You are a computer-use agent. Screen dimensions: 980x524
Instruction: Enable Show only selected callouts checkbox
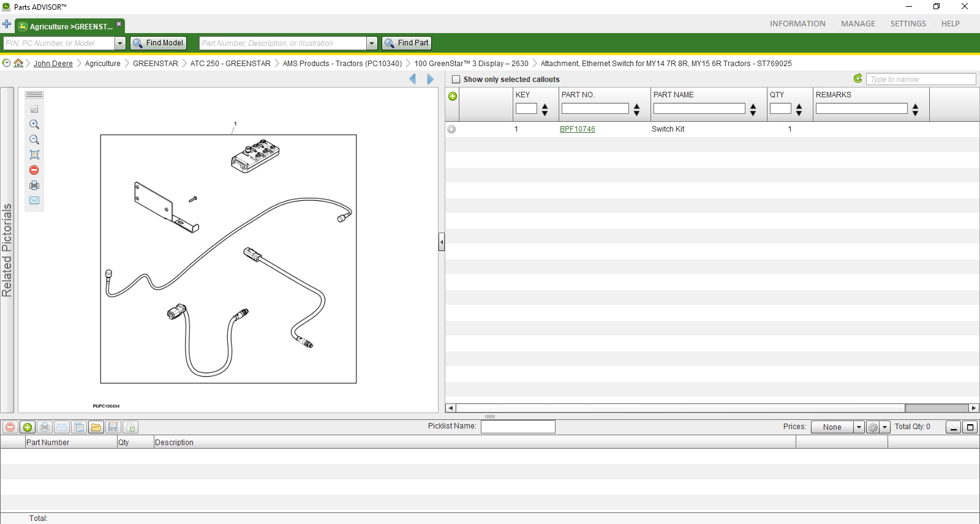pyautogui.click(x=456, y=79)
